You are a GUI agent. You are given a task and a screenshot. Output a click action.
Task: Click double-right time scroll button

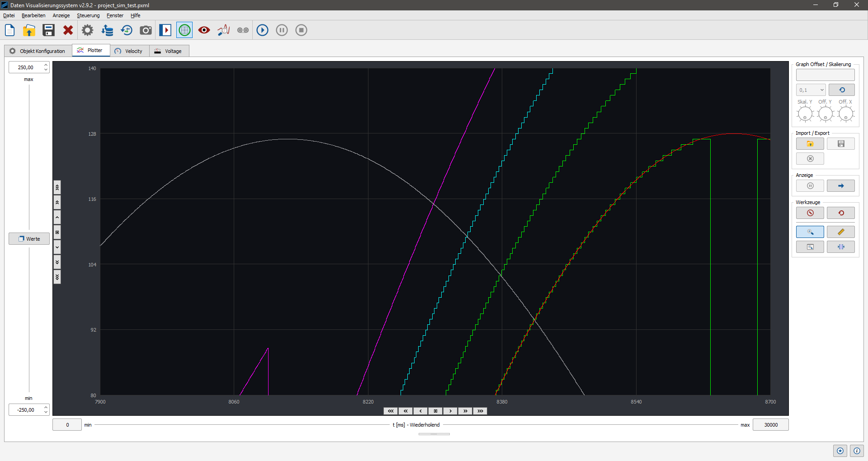465,411
